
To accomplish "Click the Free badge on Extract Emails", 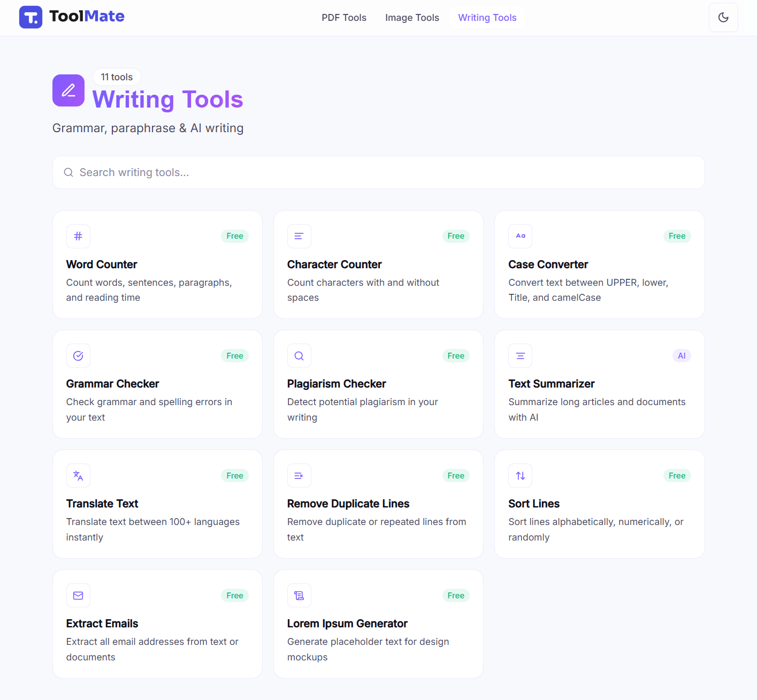I will click(x=235, y=596).
